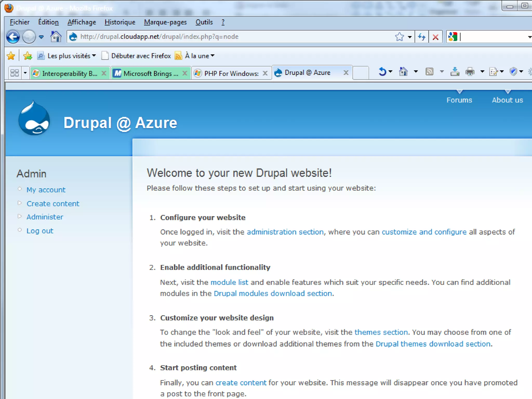Click the grayed forward arrow button
The width and height of the screenshot is (532, 399).
(x=29, y=37)
